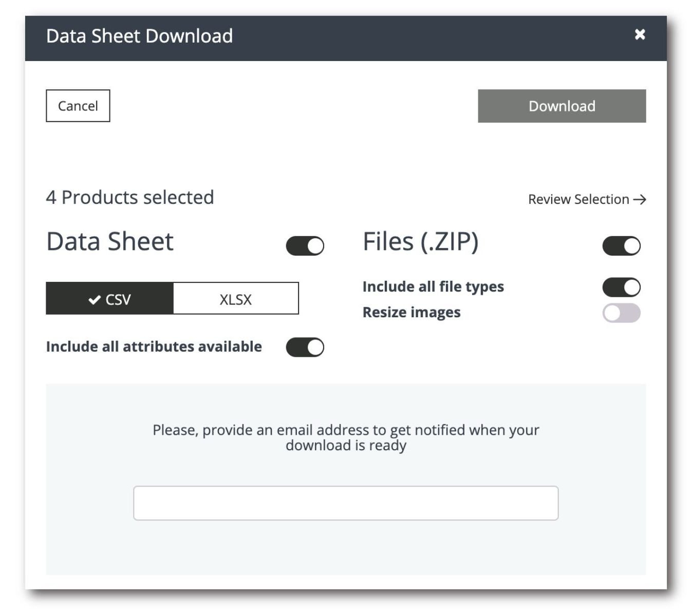Click the Download button
Screen dimensions: 692x616
(x=562, y=106)
